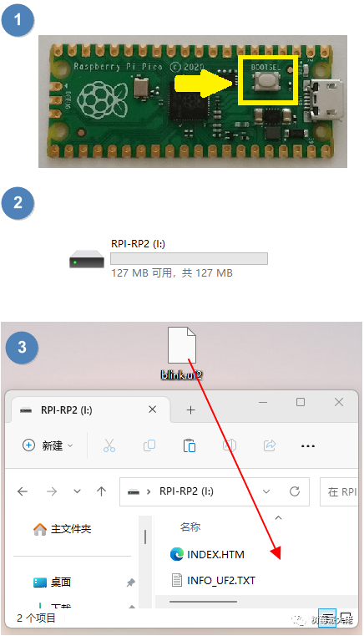The image size is (364, 636).
Task: Open the 新建 new item dropdown
Action: (x=48, y=445)
